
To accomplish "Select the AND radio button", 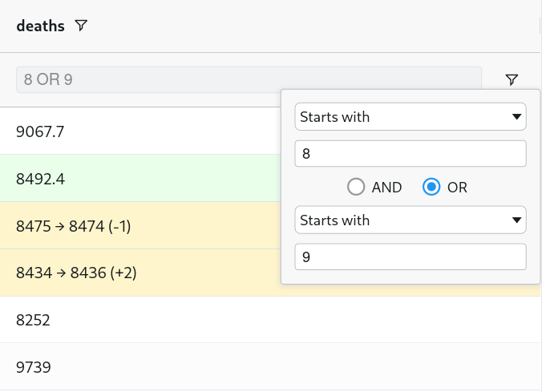I will (356, 187).
